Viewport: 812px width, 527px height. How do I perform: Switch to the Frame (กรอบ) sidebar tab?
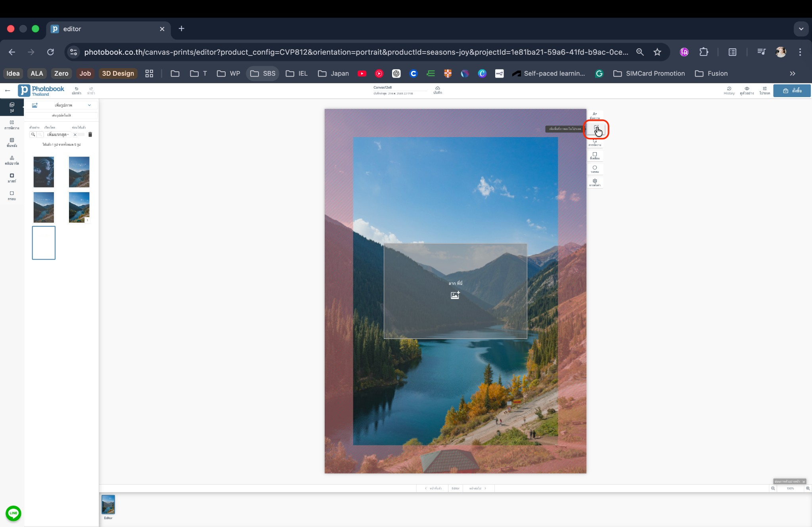coord(12,196)
